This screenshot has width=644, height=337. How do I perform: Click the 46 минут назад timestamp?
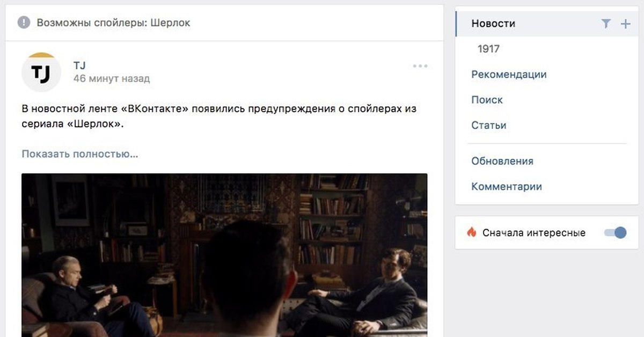pos(112,79)
